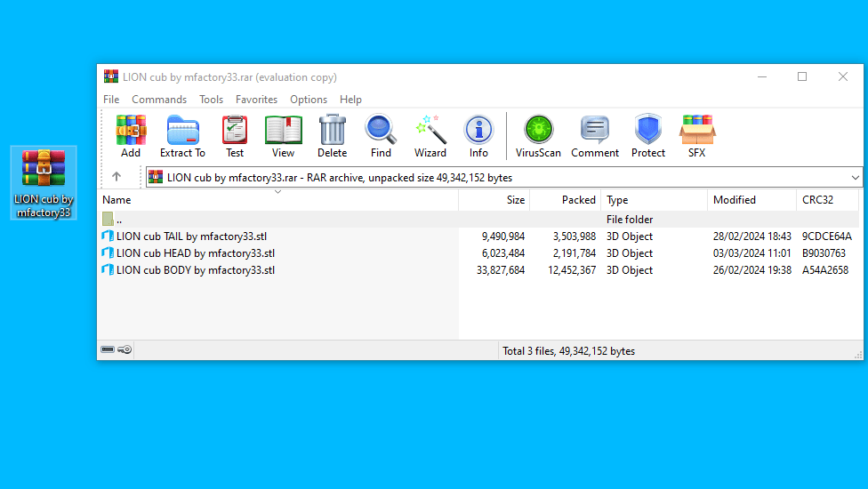Select LION cub TAIL by mfactory33.stl
The height and width of the screenshot is (489, 868).
(191, 236)
